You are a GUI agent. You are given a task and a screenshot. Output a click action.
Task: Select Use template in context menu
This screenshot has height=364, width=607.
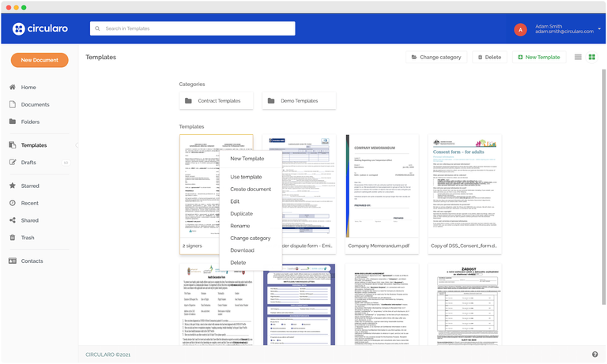[x=246, y=177]
